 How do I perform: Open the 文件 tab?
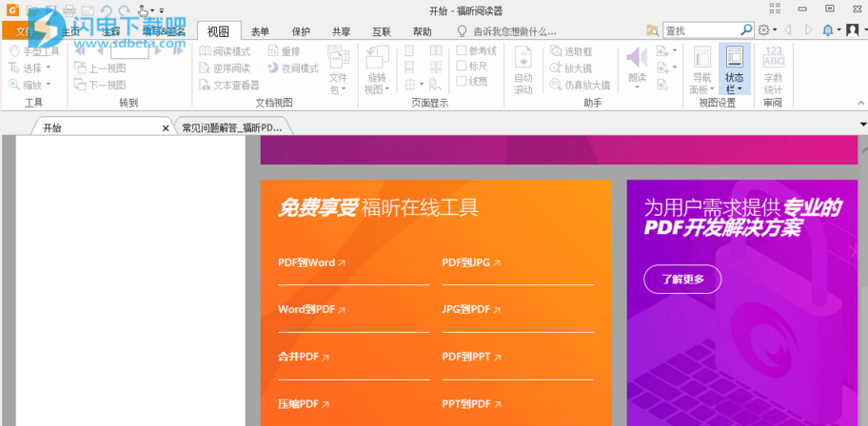(26, 31)
